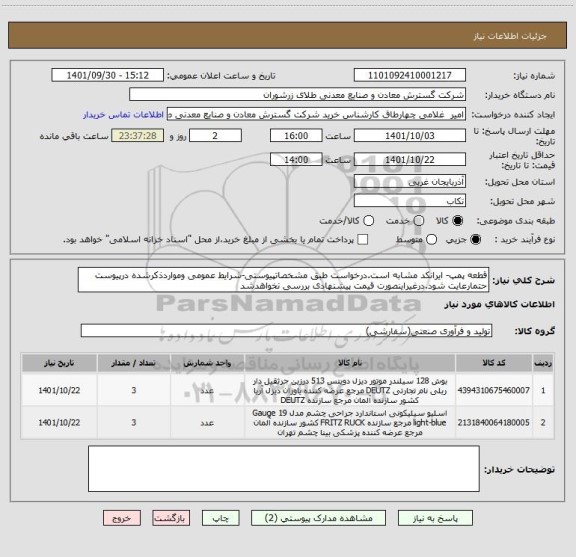576x557 pixels.
Task: Click the استان محل تحویل field آذربایجان غربی
Action: (410, 182)
